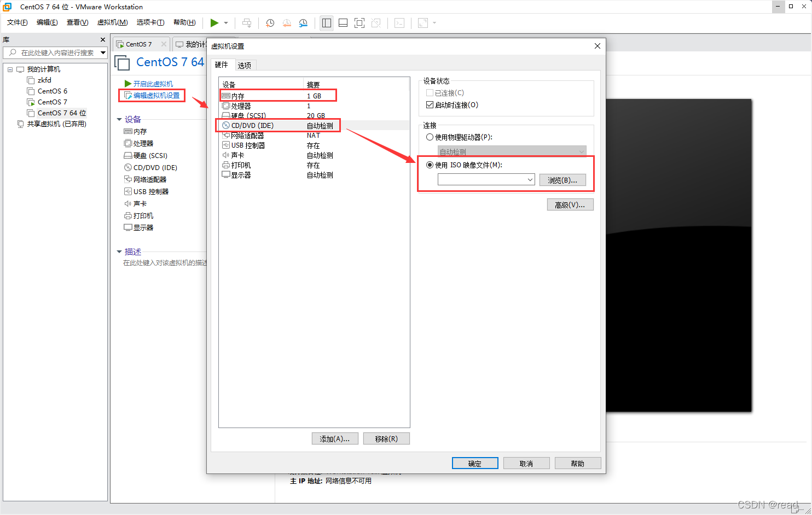Select zkfd in the library tree
The width and height of the screenshot is (812, 515).
click(x=44, y=80)
